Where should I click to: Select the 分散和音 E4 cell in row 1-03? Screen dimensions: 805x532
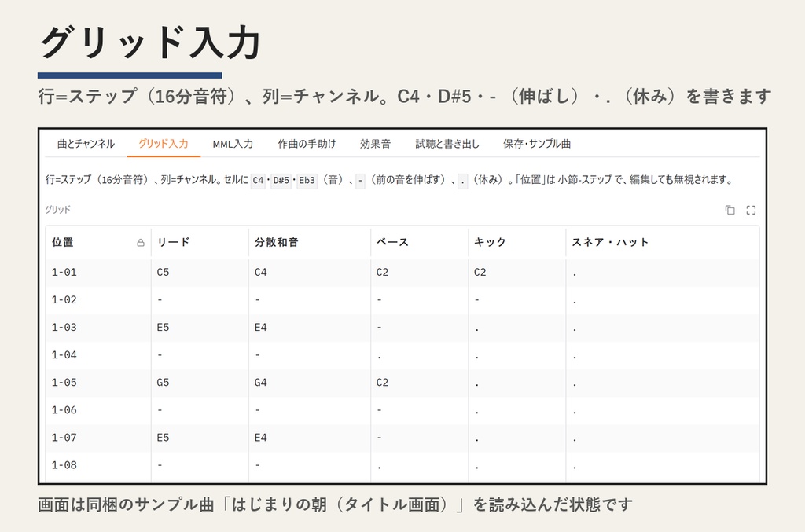point(310,328)
